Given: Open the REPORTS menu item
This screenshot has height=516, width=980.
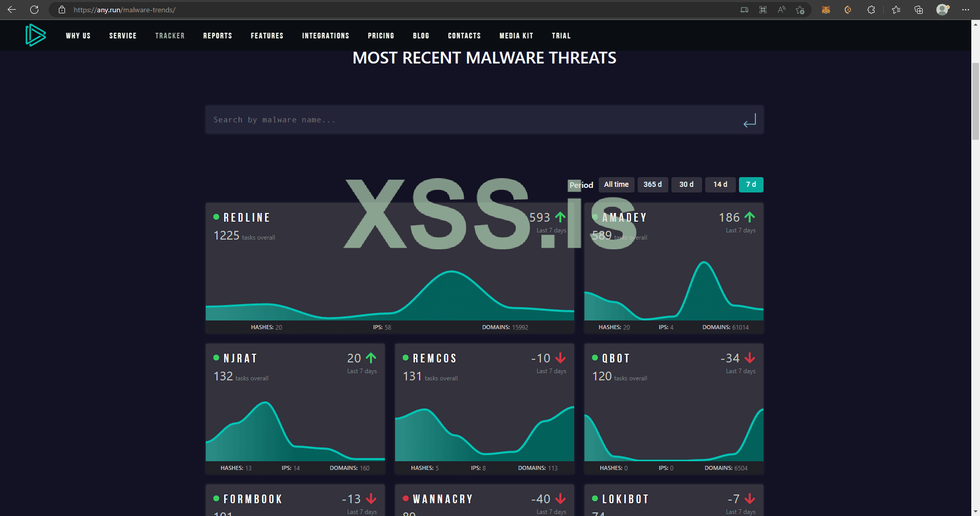Looking at the screenshot, I should (x=217, y=36).
